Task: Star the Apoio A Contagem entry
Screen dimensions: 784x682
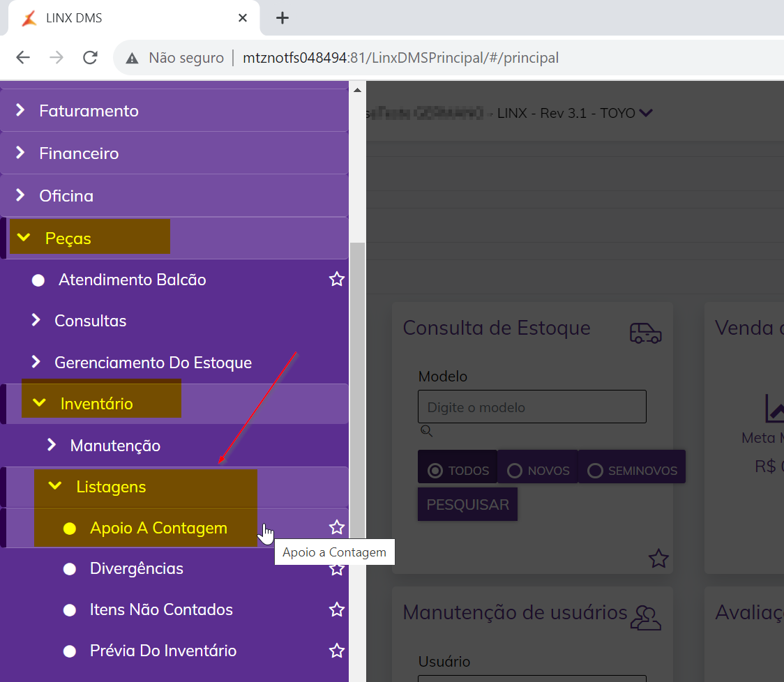Action: (x=336, y=527)
